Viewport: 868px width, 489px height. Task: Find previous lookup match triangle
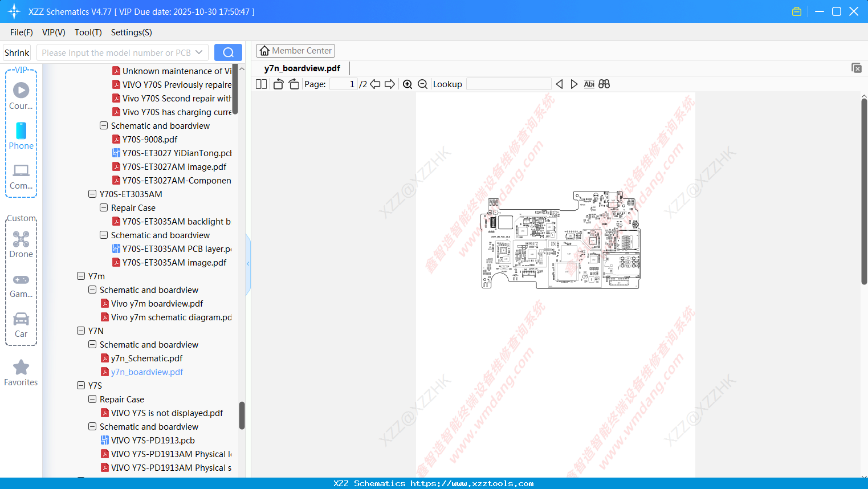[559, 84]
